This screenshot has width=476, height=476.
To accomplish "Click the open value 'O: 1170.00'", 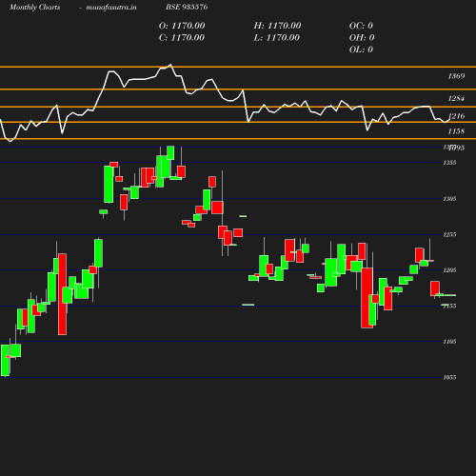I will click(x=182, y=26).
